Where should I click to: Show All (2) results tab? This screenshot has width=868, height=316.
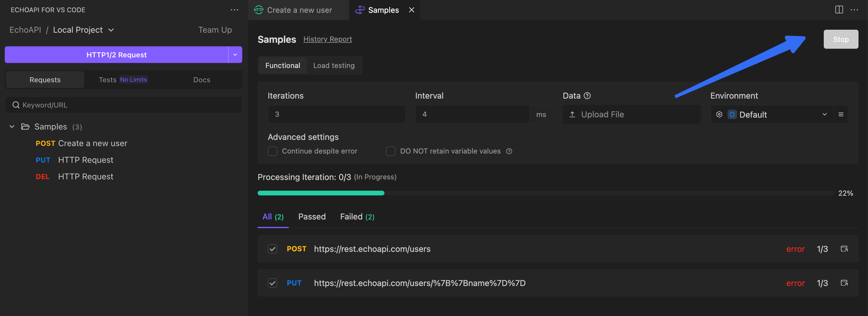tap(273, 217)
